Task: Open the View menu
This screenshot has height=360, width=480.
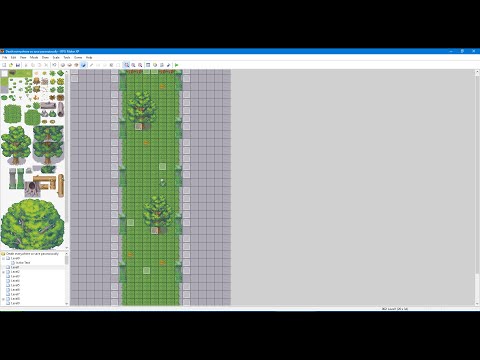Action: [x=23, y=57]
